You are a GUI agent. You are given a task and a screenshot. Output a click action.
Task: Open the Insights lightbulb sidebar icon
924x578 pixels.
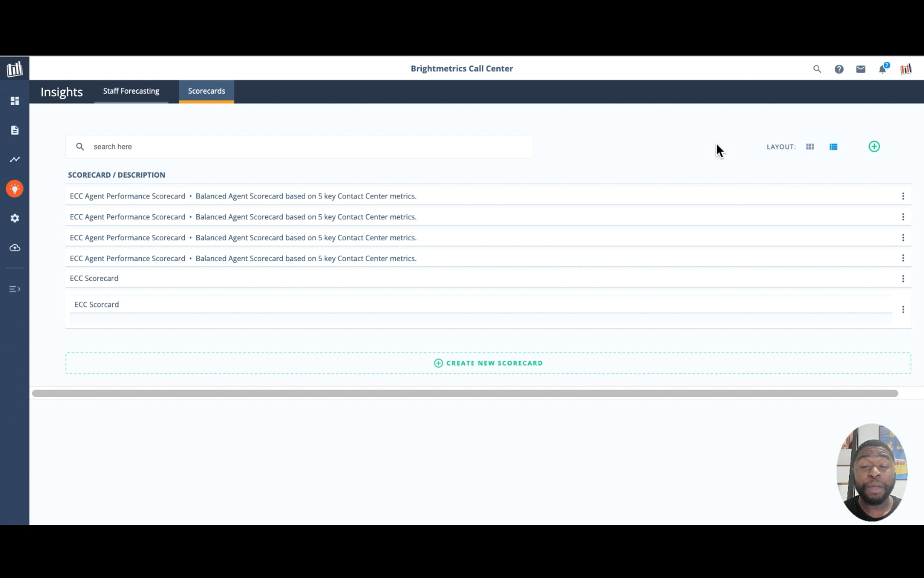click(15, 189)
